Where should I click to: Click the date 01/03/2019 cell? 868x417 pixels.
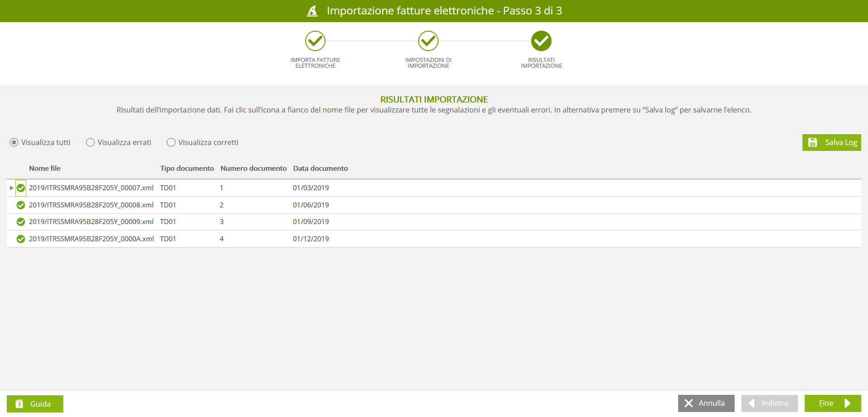(311, 188)
